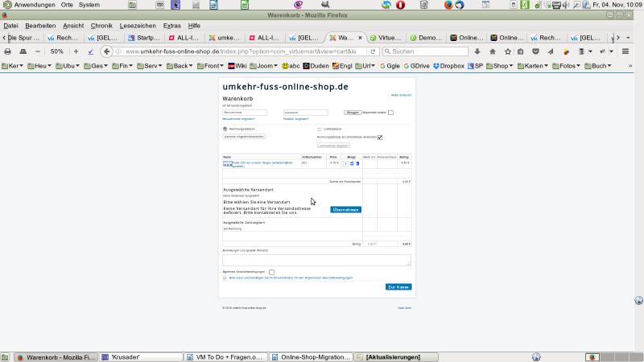Click the update quantity icon in cart
The width and height of the screenshot is (644, 362).
[x=352, y=163]
